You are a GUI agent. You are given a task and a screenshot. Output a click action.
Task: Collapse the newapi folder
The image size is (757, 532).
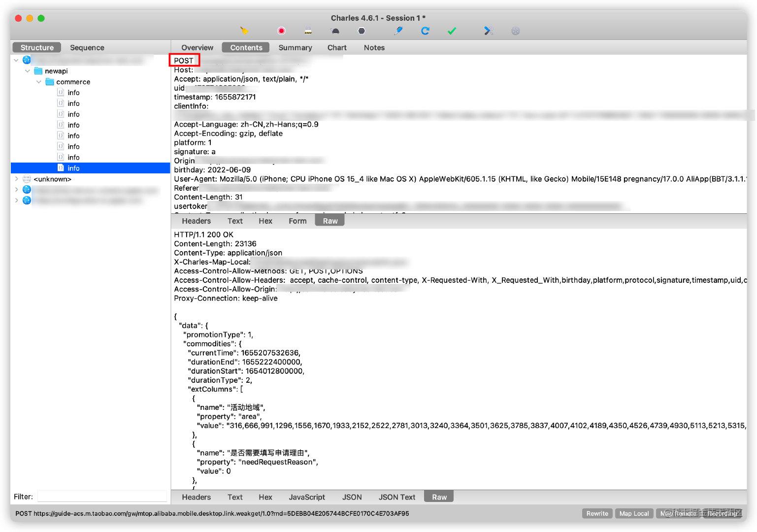click(28, 71)
